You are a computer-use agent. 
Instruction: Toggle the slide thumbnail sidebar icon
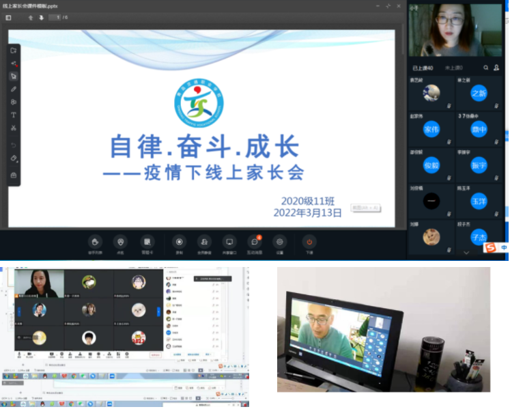pos(8,18)
